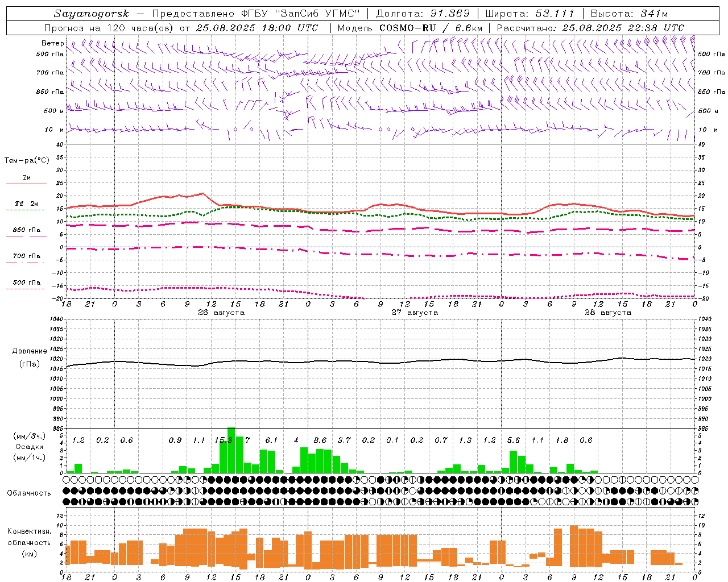728x582 pixels.
Task: Select the Широта: 53.111 value
Action: (x=530, y=14)
